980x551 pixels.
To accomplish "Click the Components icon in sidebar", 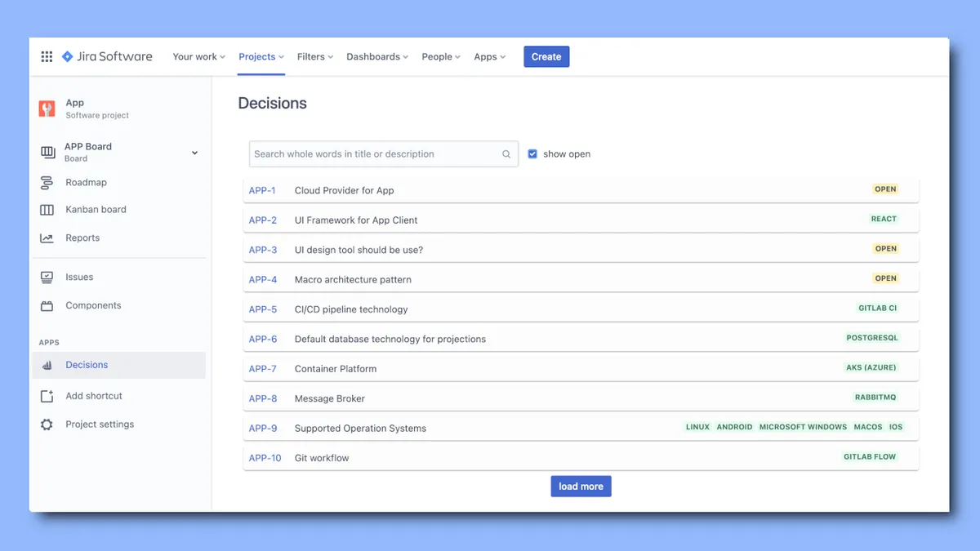I will [x=47, y=306].
